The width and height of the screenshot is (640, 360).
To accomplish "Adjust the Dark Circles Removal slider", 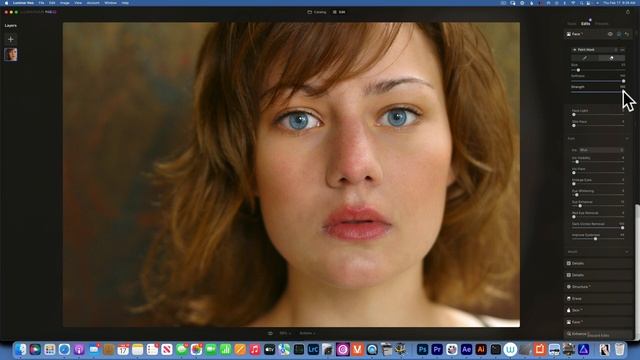I will pos(598,228).
